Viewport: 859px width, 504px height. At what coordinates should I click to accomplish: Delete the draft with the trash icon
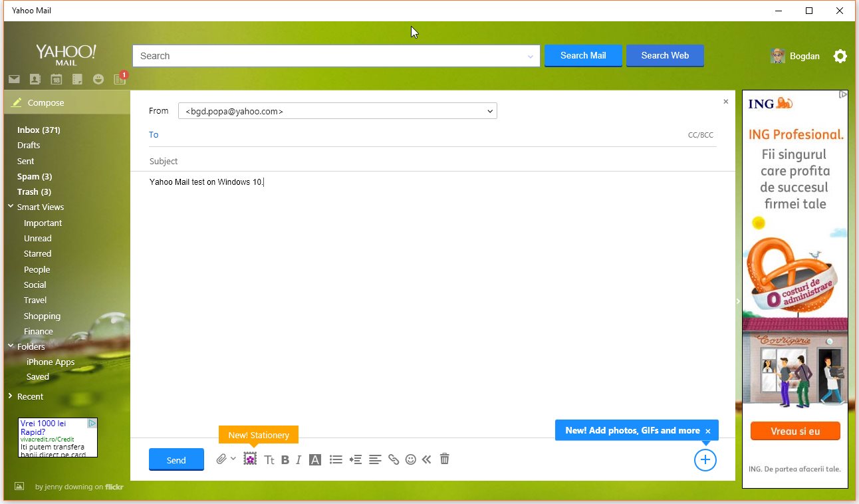click(x=445, y=459)
